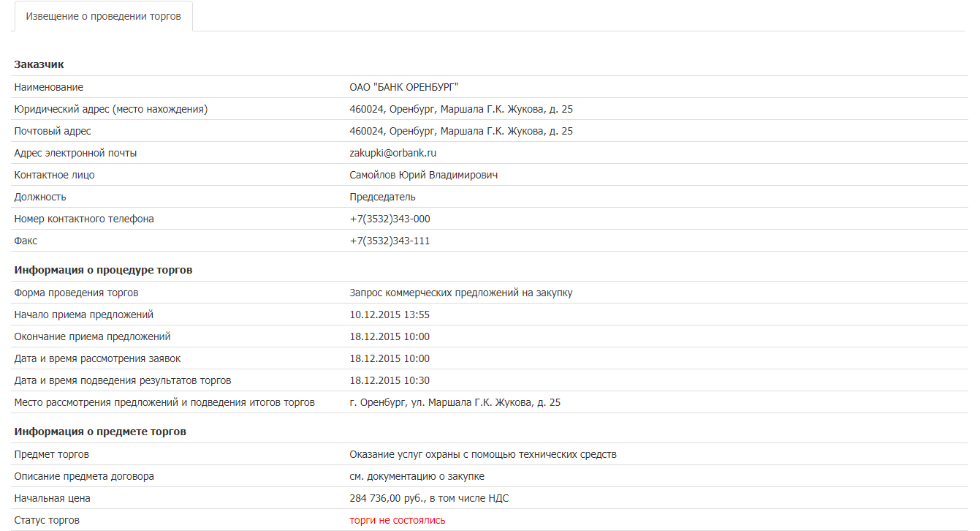Screen dimensions: 980x531
Task: Select the "Место рассмотрения предложений и подведения итогов торгов" label
Action: point(164,402)
